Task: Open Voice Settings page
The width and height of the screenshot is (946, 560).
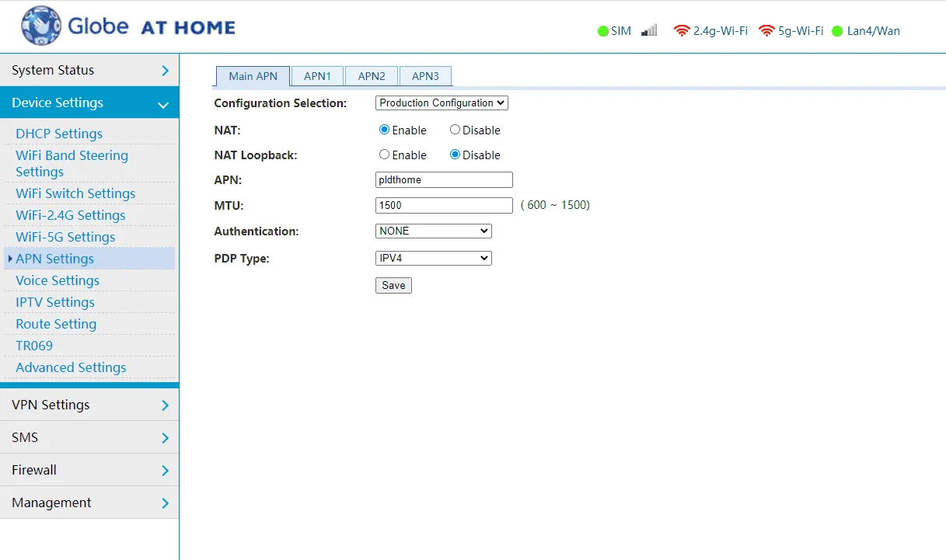Action: [x=58, y=280]
